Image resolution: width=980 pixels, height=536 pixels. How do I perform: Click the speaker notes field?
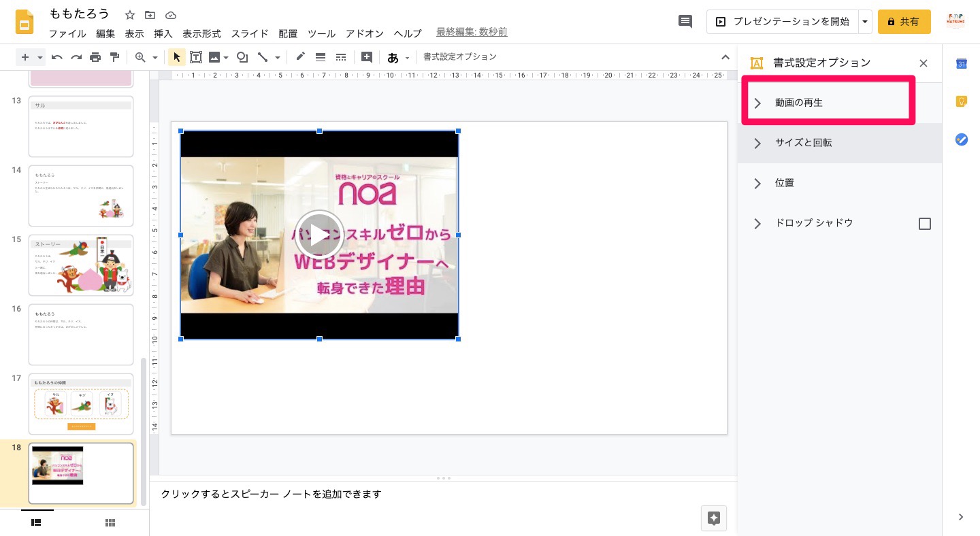point(443,507)
